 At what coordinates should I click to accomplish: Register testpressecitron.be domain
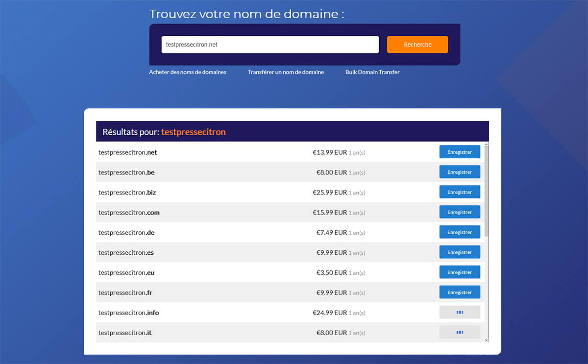[460, 172]
